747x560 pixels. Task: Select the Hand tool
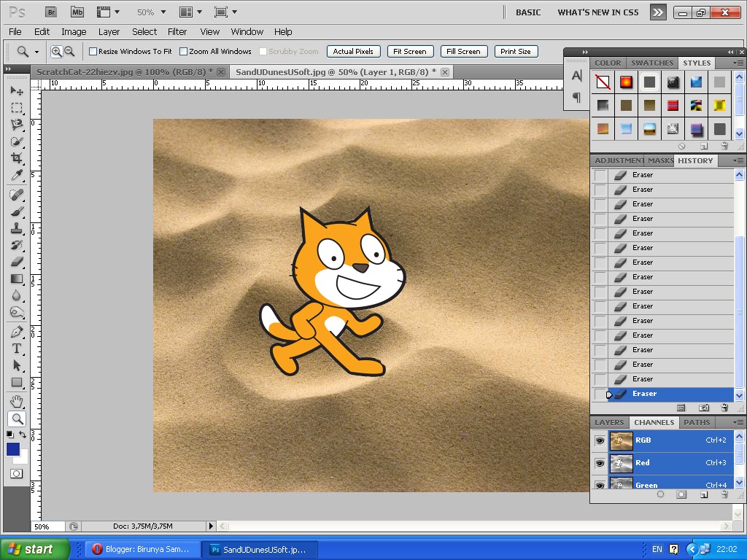(x=17, y=402)
